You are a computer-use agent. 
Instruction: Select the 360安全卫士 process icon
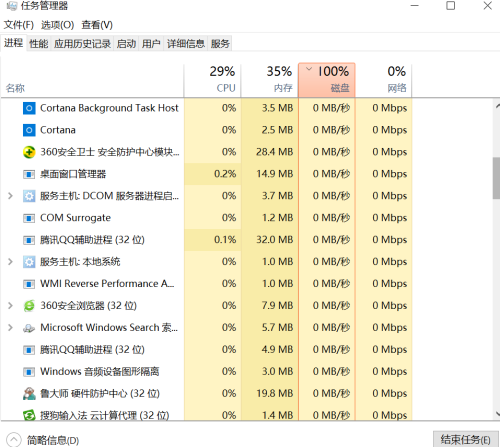tap(29, 152)
